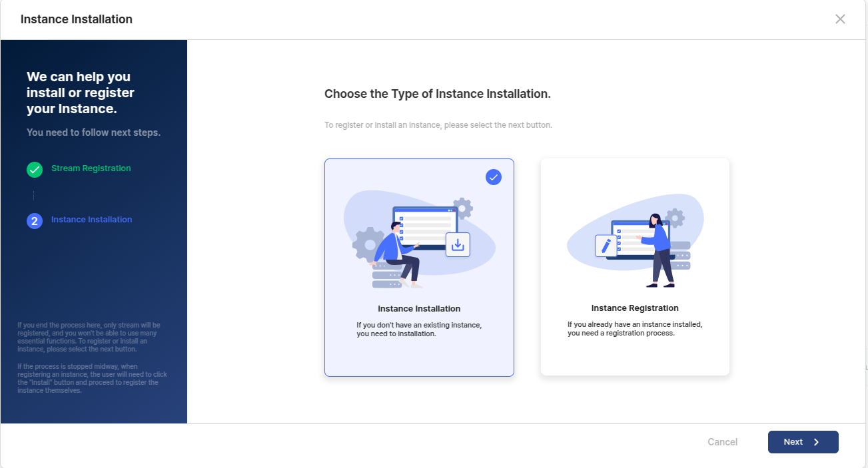Screen dimensions: 868x468
Task: Click the woman illustration in Registration card
Action: tap(659, 250)
